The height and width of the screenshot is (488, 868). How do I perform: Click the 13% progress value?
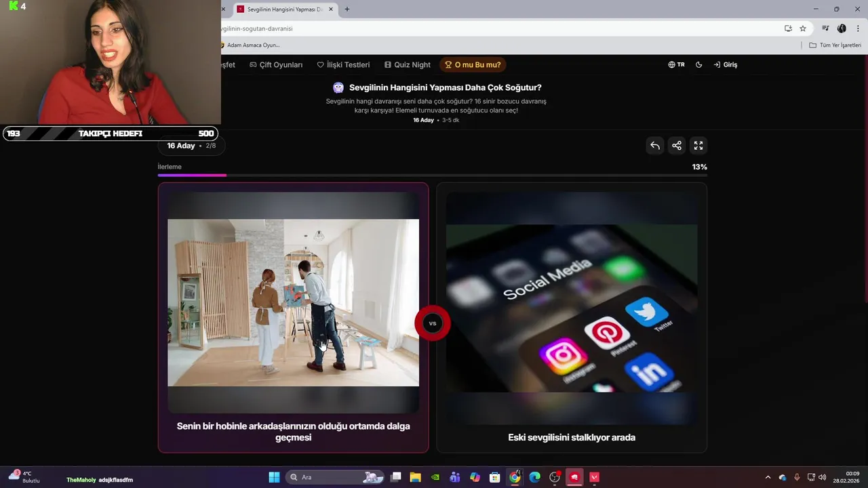click(x=699, y=167)
